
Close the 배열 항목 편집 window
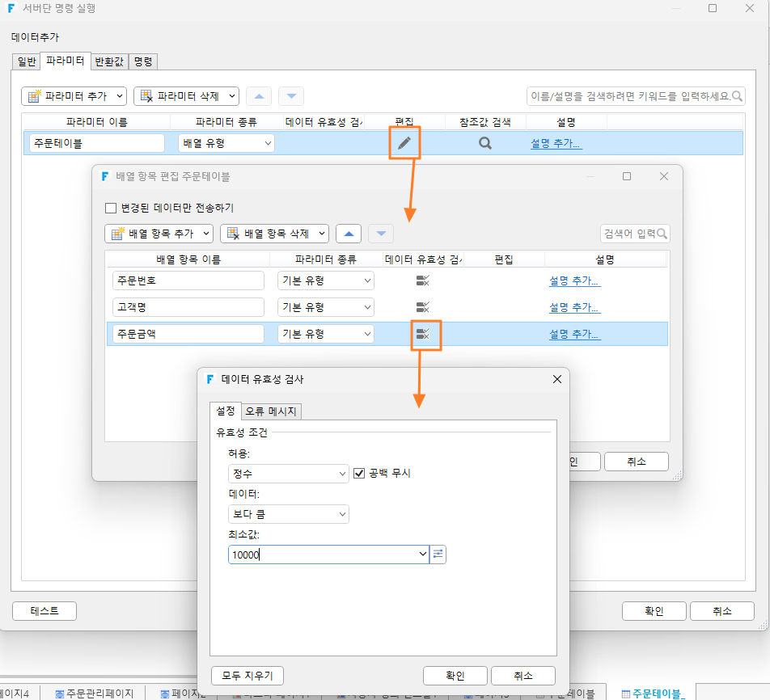(664, 176)
